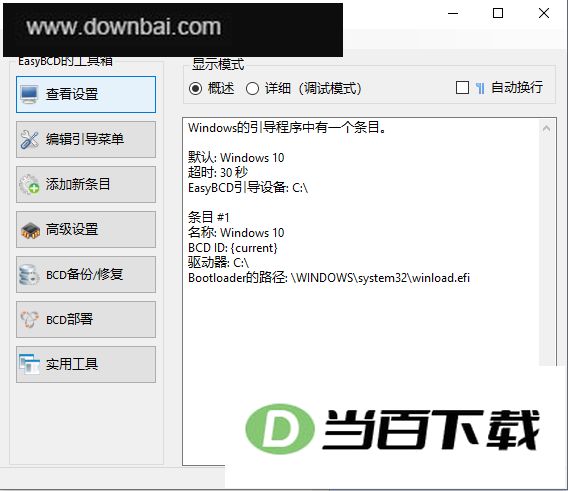Enable the 自动换行 word wrap checkbox

coord(462,88)
